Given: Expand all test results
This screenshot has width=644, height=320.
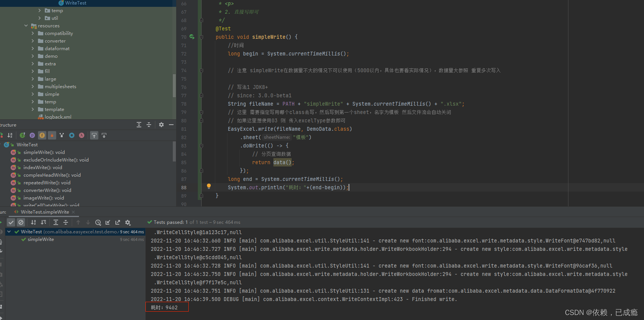Looking at the screenshot, I should (56, 222).
